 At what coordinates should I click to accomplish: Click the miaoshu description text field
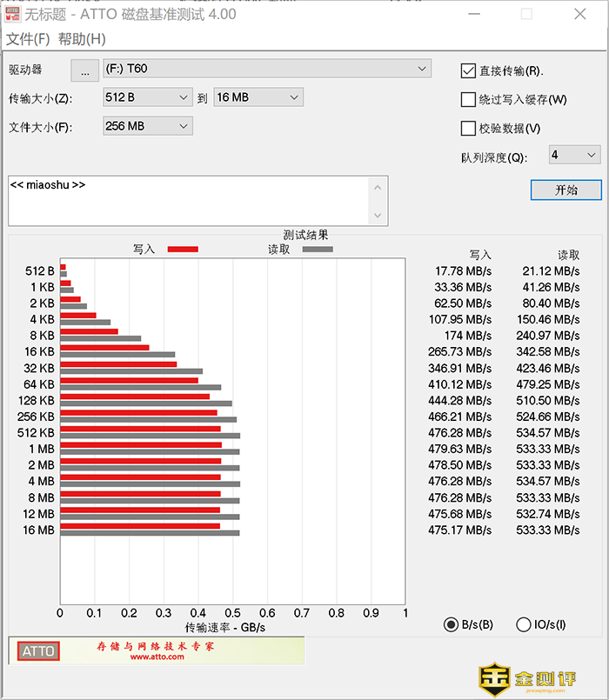tap(187, 200)
